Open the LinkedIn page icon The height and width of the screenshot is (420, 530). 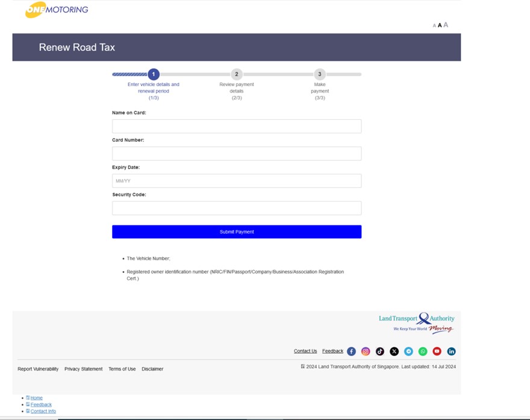[x=452, y=351]
